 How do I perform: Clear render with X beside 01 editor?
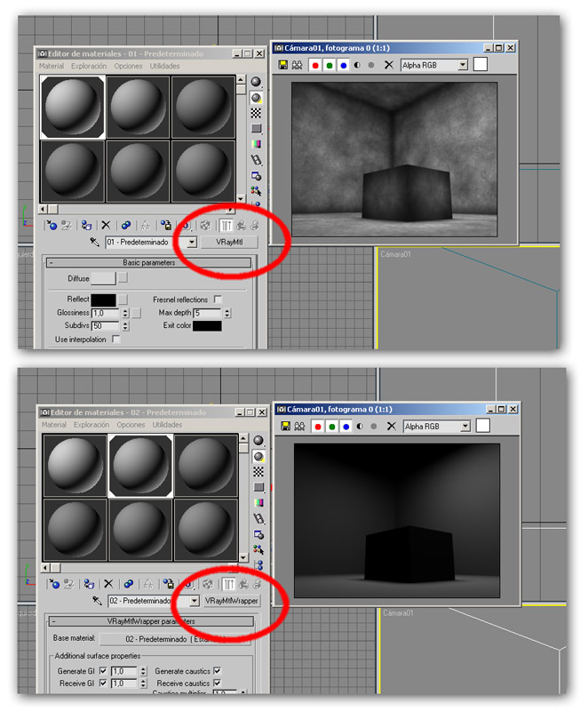[389, 65]
